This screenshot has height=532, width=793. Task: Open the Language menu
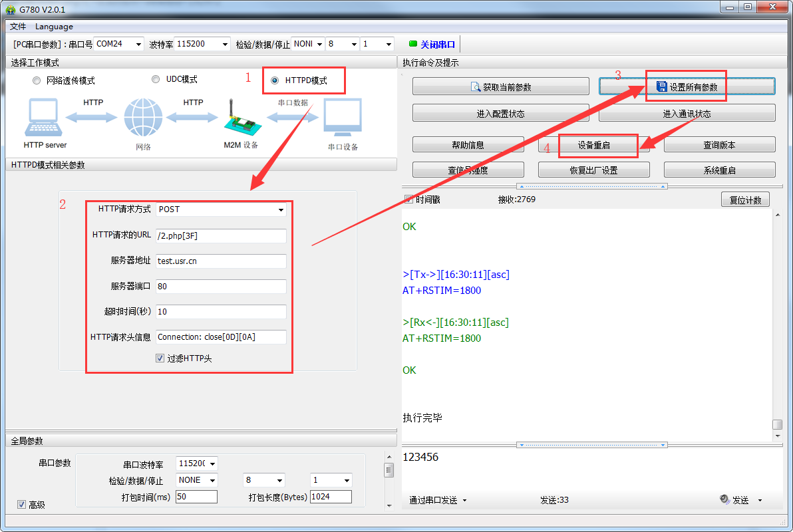click(54, 27)
